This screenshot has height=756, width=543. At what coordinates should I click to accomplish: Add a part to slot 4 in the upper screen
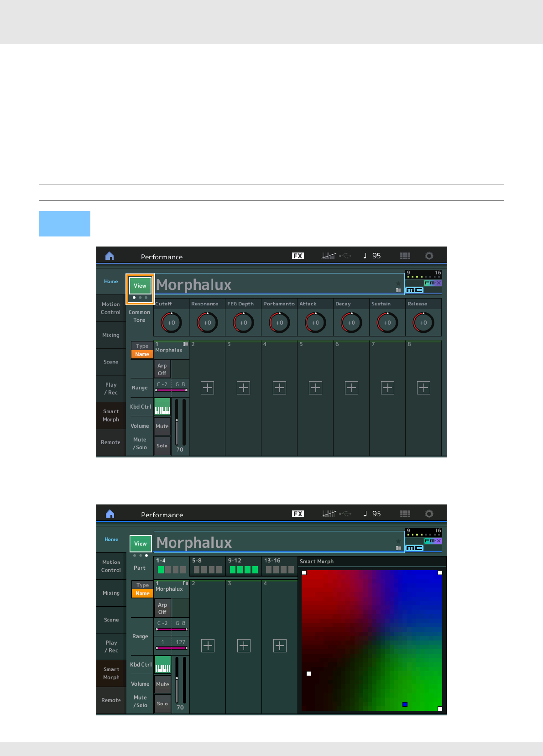click(280, 388)
